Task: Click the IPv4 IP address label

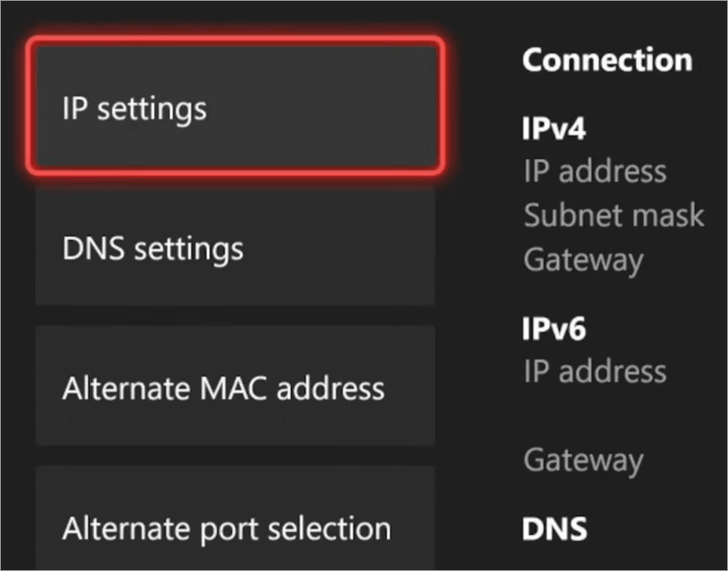Action: point(594,171)
